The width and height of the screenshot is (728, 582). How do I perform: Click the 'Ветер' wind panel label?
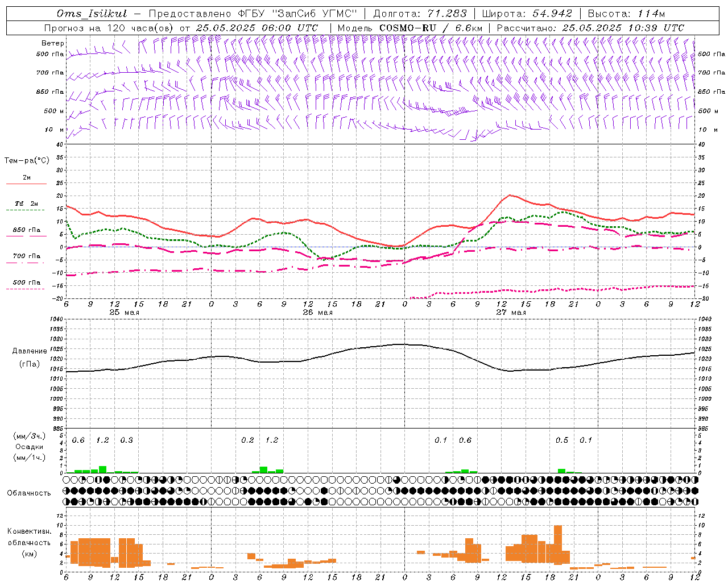coord(53,43)
